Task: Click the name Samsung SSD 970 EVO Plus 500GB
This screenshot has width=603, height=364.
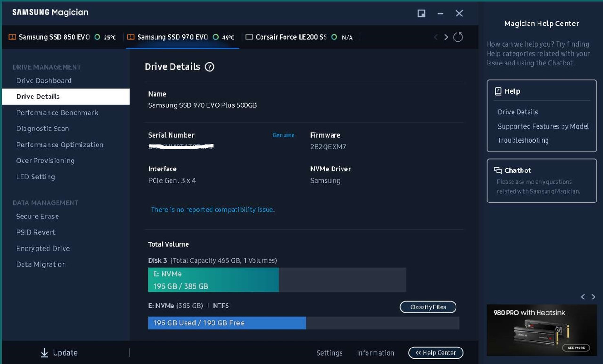Action: 203,105
